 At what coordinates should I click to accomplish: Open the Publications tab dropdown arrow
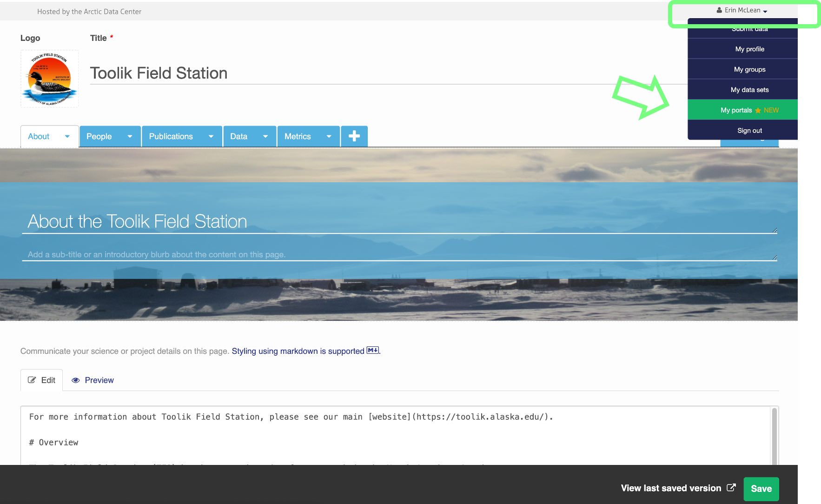[x=211, y=136]
